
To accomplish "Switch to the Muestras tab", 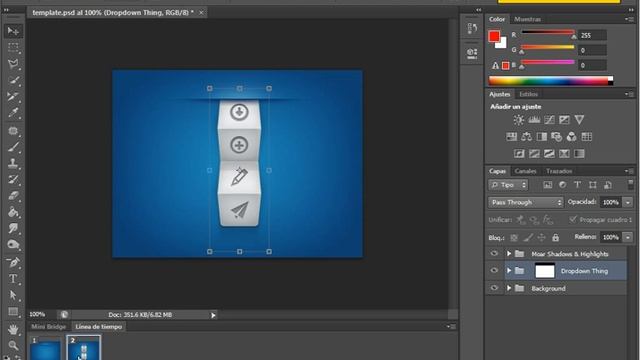I will (527, 19).
